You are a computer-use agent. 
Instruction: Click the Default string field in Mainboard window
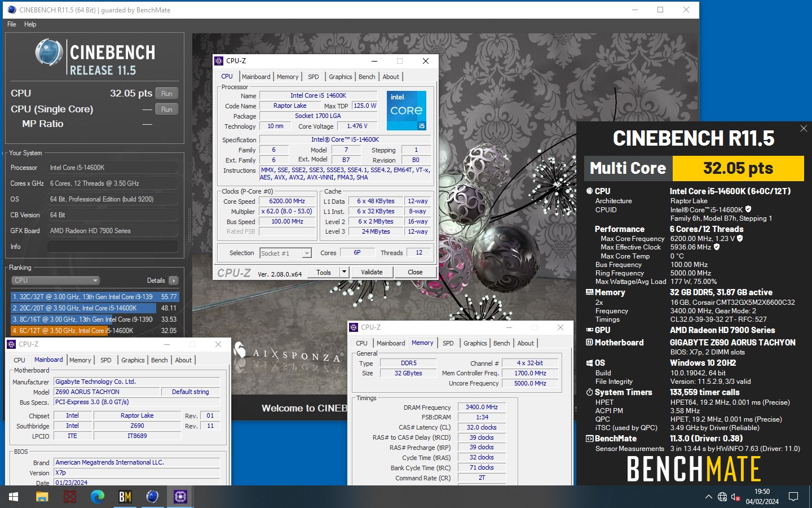(x=190, y=392)
